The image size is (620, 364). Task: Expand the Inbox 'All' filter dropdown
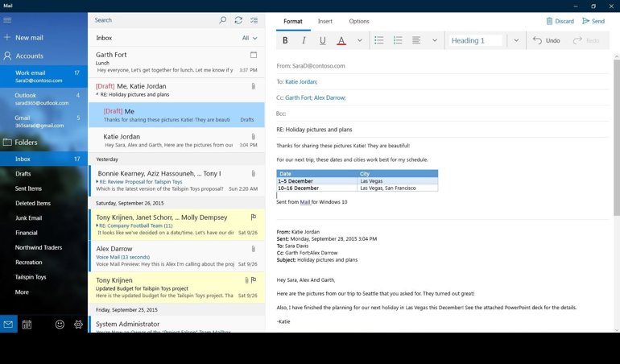pos(250,38)
